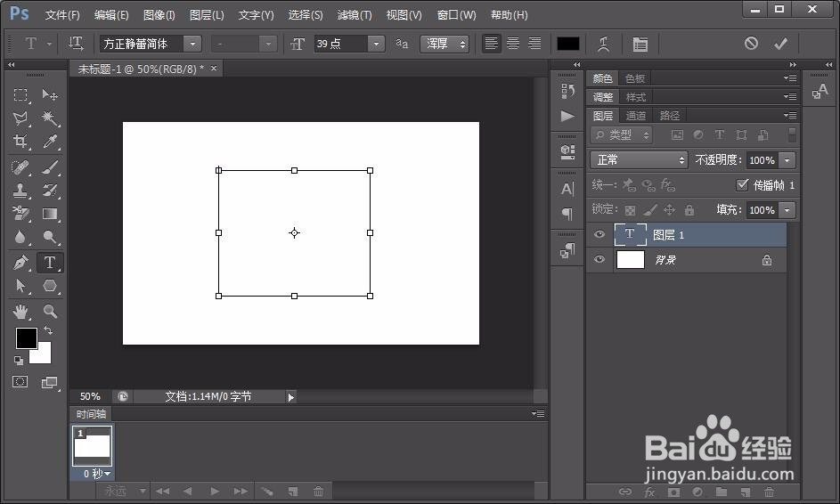Select the Clone Stamp tool
Viewport: 840px width, 504px height.
tap(20, 191)
